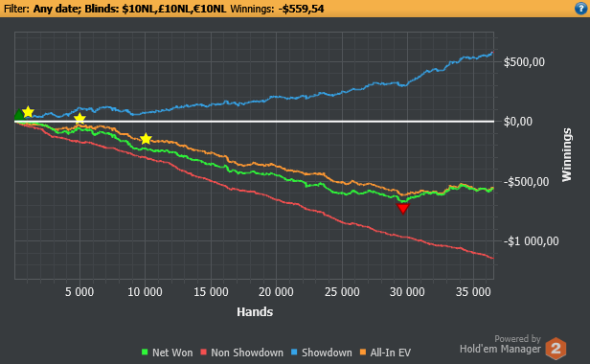Toggle the Showdown legend entry
The height and width of the screenshot is (364, 590).
[322, 353]
